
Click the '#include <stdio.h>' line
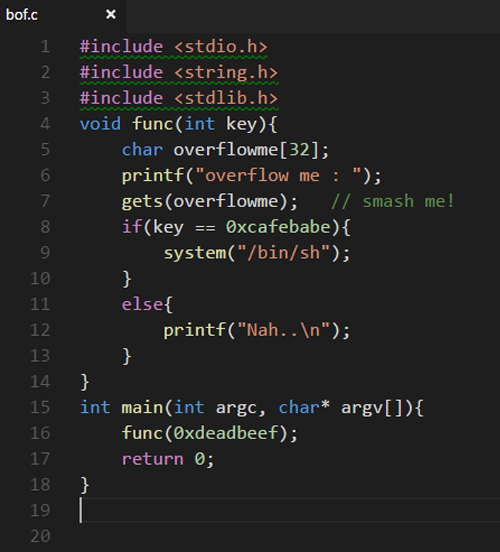174,46
